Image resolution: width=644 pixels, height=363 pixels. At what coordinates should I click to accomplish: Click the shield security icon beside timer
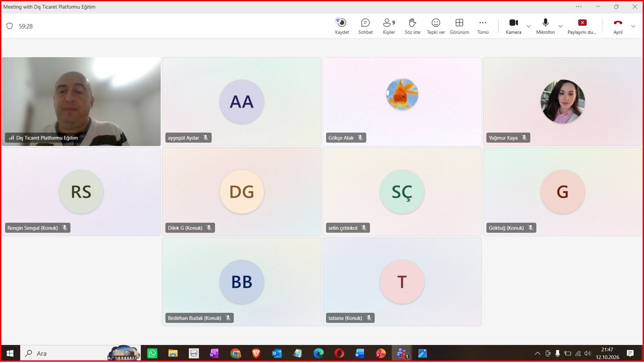pyautogui.click(x=10, y=26)
